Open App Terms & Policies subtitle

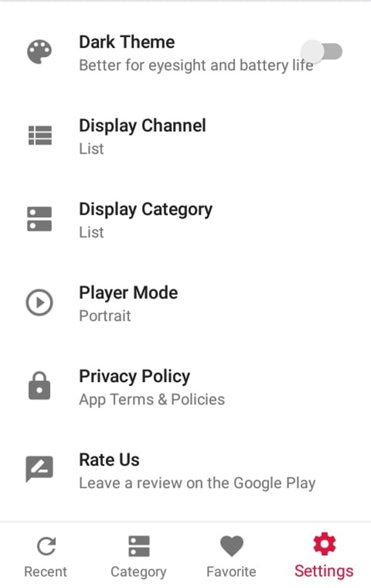(x=152, y=400)
